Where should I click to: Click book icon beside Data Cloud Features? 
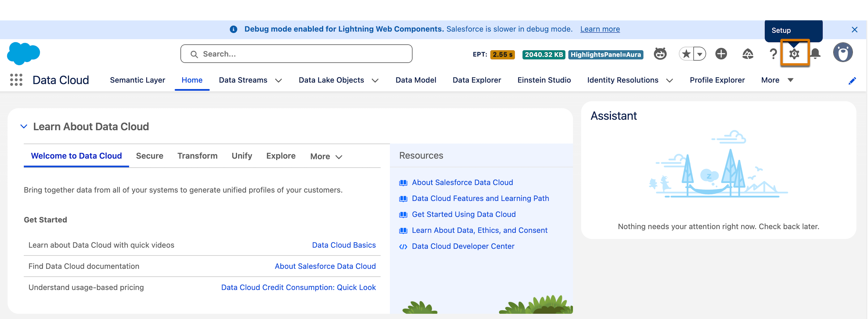pyautogui.click(x=403, y=199)
